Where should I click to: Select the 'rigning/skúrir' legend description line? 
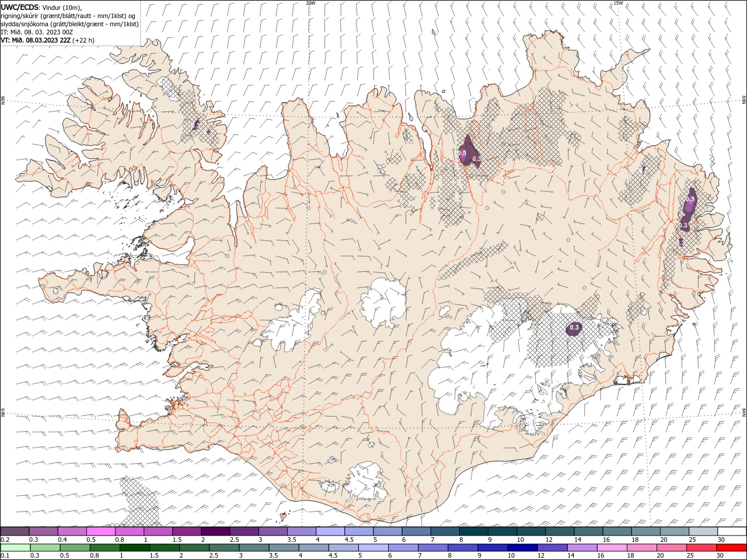click(68, 16)
